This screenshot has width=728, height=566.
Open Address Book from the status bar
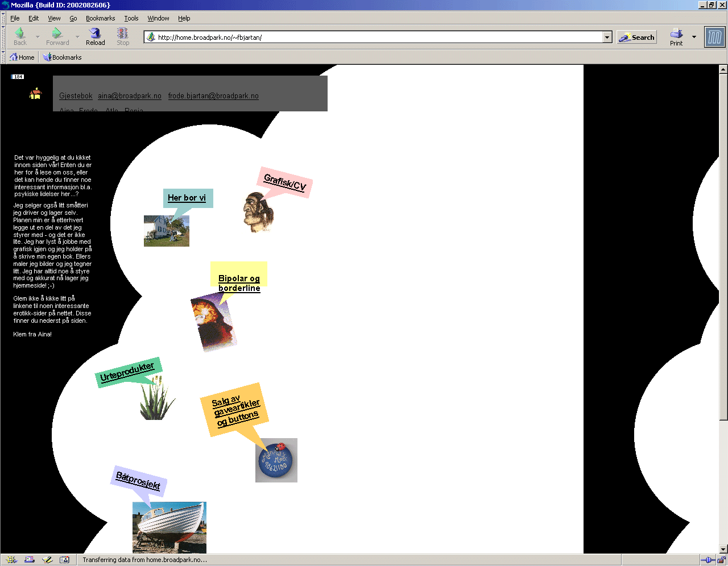point(64,560)
